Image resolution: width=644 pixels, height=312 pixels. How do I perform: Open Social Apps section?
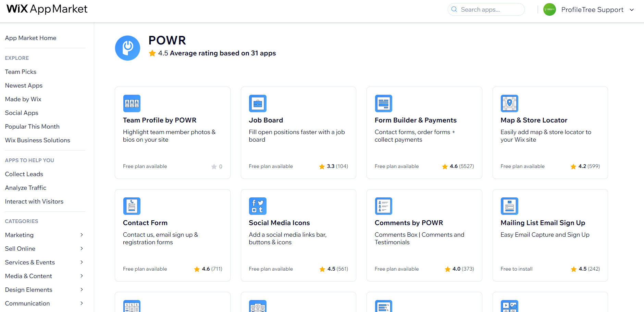pos(22,113)
